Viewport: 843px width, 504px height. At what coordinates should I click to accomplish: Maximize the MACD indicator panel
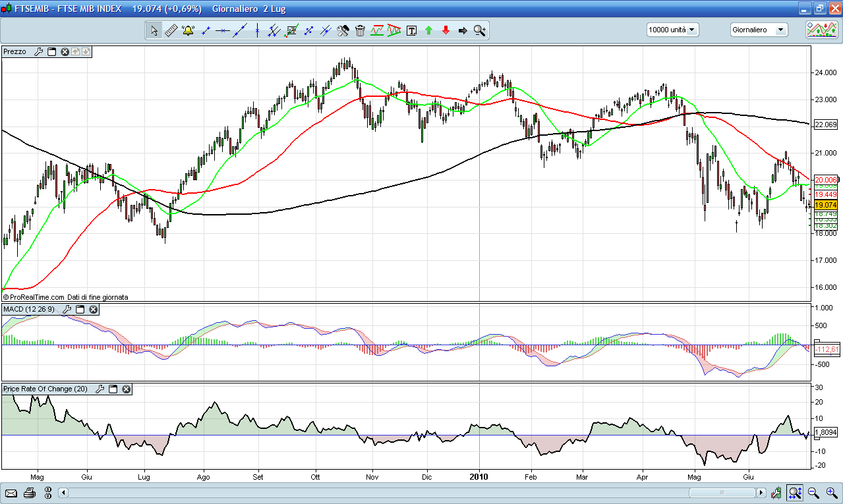(80, 309)
